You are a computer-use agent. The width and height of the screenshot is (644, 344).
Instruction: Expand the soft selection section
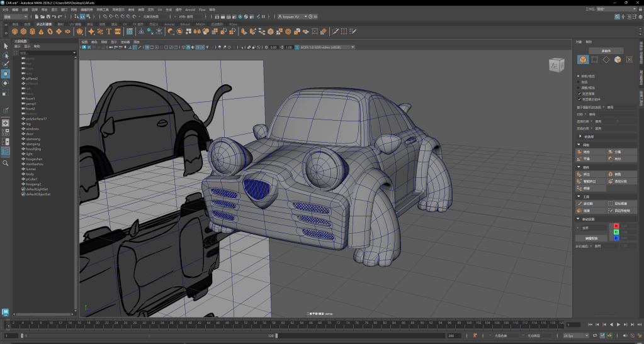[x=580, y=136]
